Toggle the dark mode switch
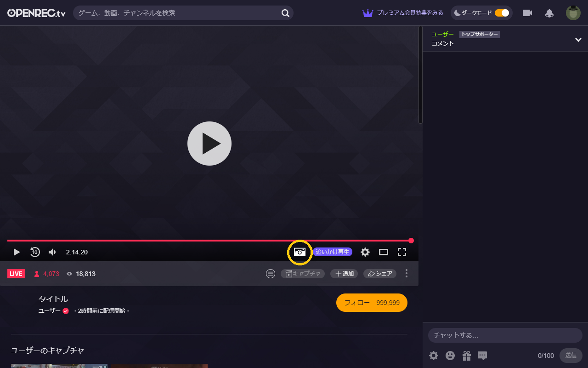588x368 pixels. (502, 13)
